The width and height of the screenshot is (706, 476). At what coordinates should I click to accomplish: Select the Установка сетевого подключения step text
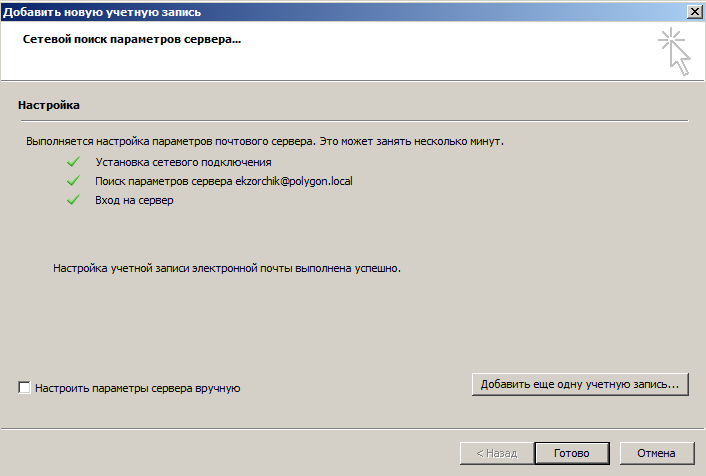coord(183,162)
